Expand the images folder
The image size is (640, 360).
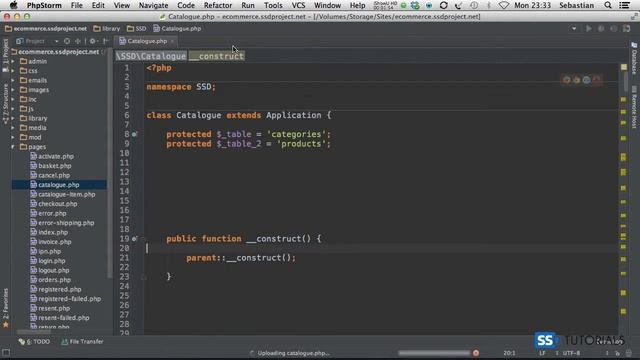click(13, 90)
